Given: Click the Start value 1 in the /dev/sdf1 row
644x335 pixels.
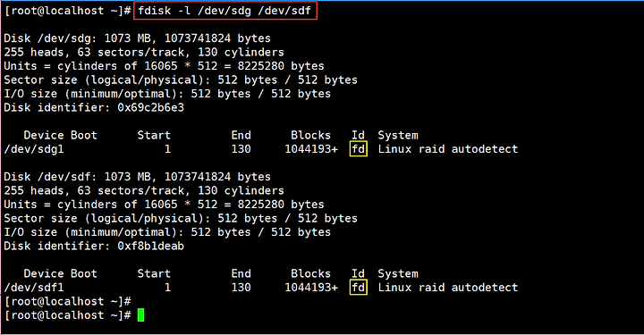Looking at the screenshot, I should point(167,288).
